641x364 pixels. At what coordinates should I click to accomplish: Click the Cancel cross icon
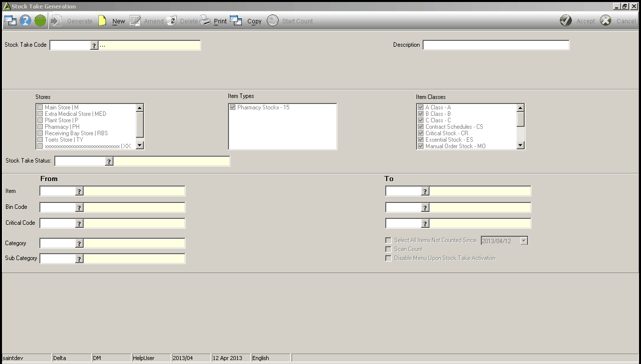pyautogui.click(x=606, y=21)
